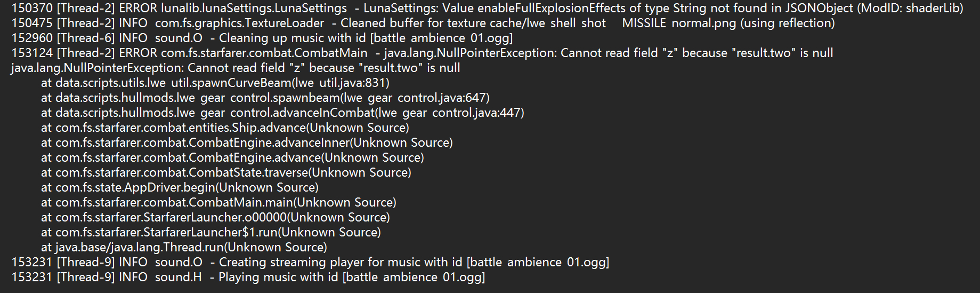Viewport: 980px width, 293px height.
Task: Click the AppDriver.begin stack frame
Action: [180, 188]
